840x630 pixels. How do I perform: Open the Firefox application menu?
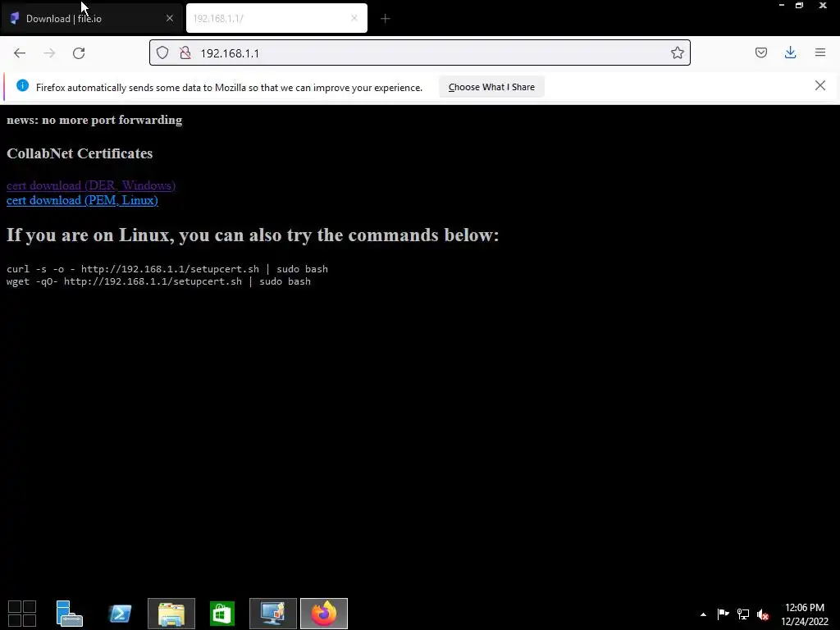[820, 52]
